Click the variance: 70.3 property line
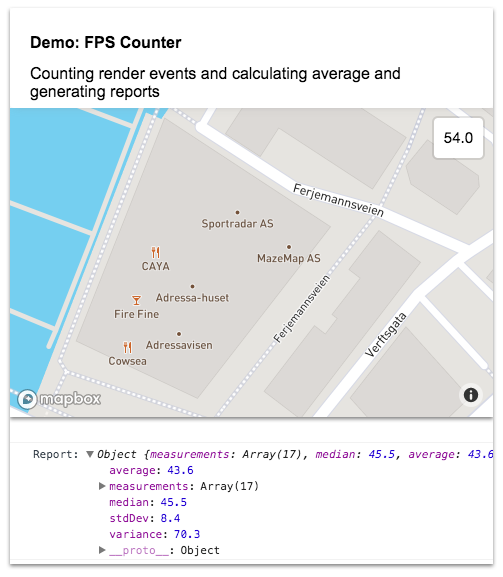 [x=155, y=534]
